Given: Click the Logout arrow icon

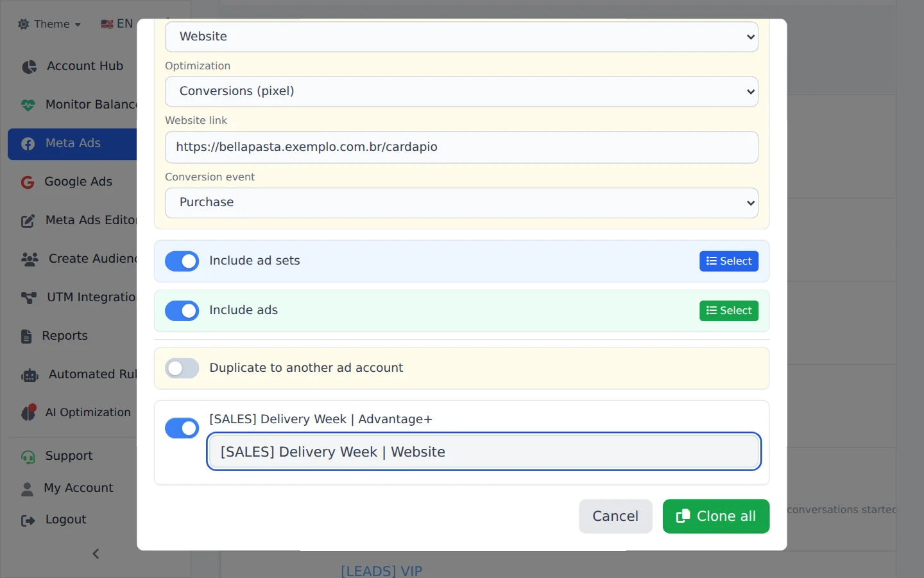Looking at the screenshot, I should pos(28,520).
